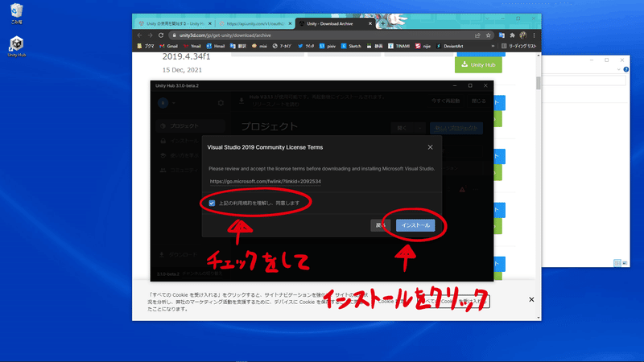Close the Visual Studio license dialog
The image size is (644, 362).
point(430,147)
